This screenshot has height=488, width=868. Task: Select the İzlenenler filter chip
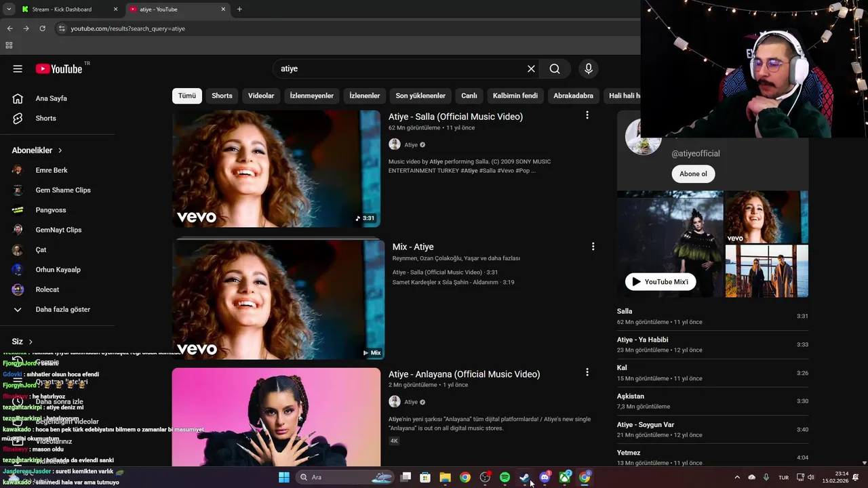click(x=365, y=96)
